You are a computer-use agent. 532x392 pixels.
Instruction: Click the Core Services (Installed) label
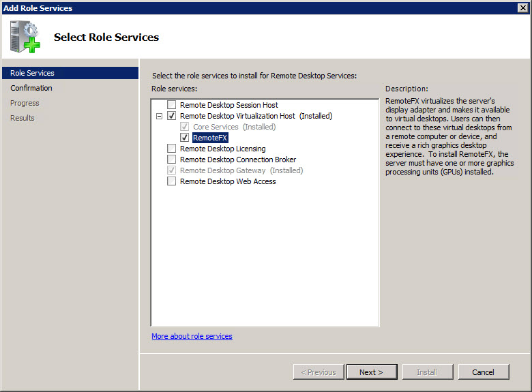tap(235, 127)
